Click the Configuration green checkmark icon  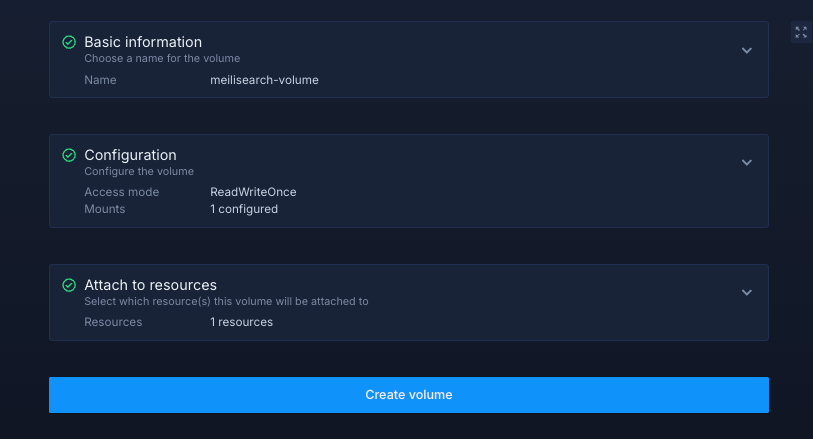coord(69,155)
